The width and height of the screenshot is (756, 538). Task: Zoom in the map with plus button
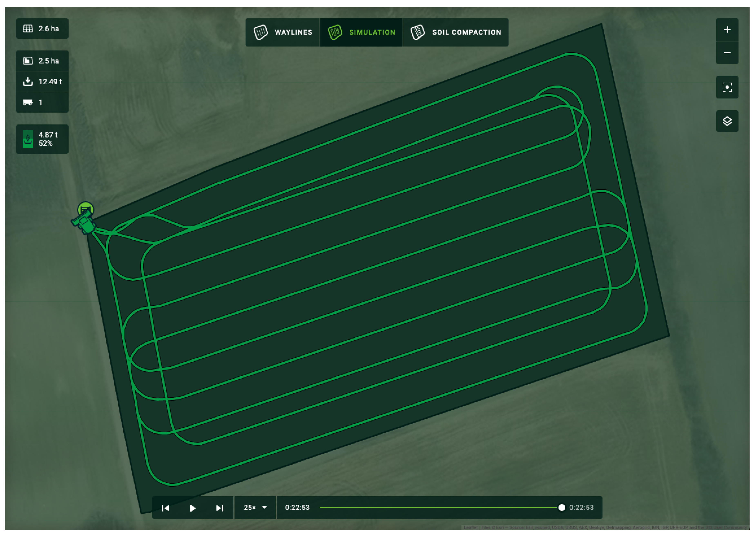coord(727,30)
